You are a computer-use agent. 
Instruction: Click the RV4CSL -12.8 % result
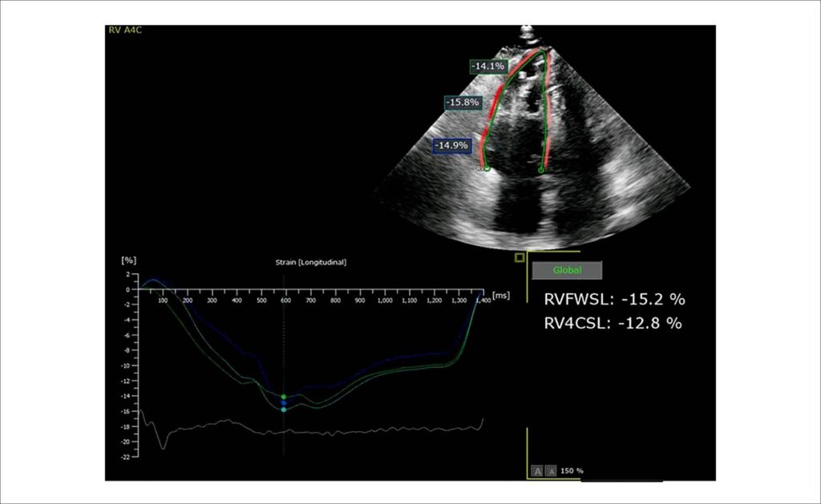pyautogui.click(x=613, y=323)
